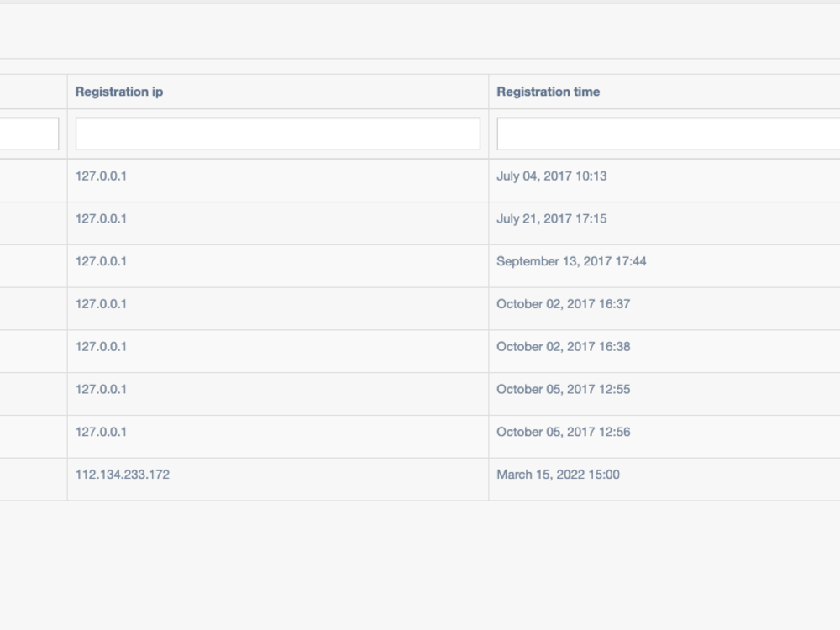Sort by Registration time column header
This screenshot has width=840, height=630.
point(548,92)
